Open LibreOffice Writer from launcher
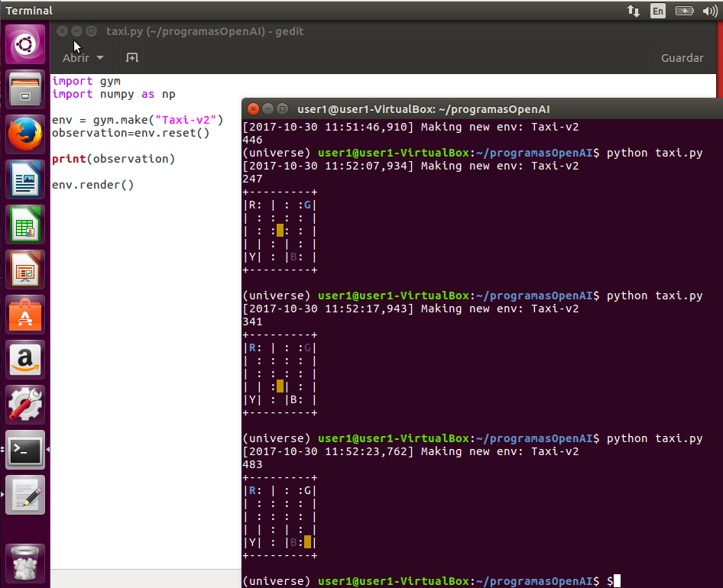The width and height of the screenshot is (723, 588). (x=25, y=179)
